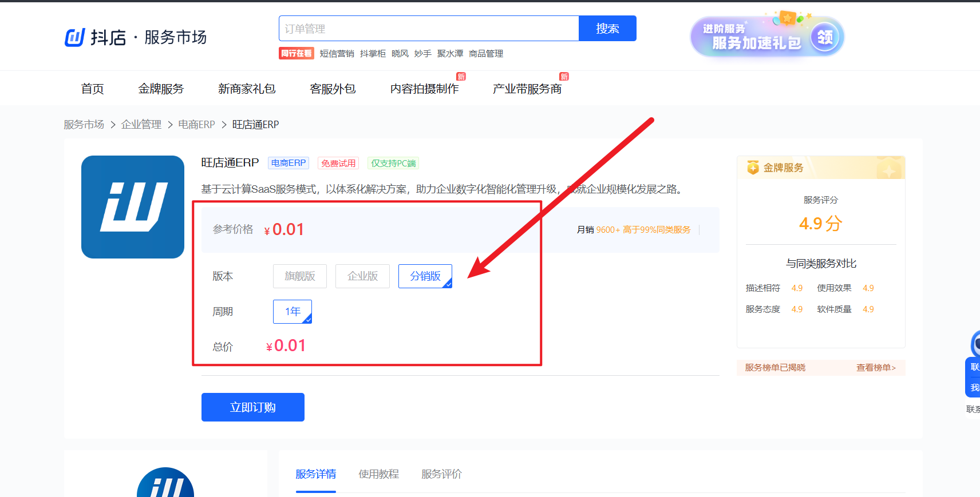This screenshot has width=980, height=497.
Task: Select the 企业版 version option
Action: pos(363,276)
